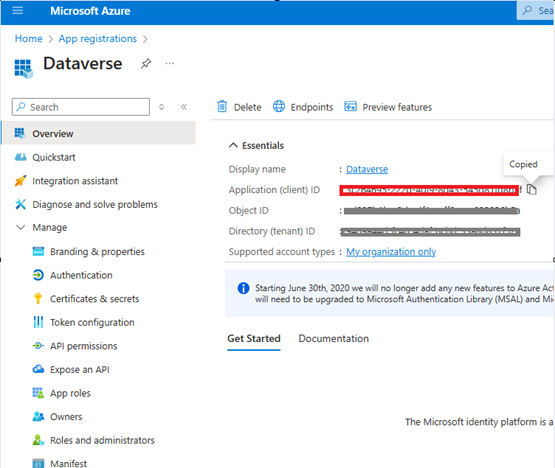This screenshot has height=468, width=555.
Task: Click My organization only link
Action: [391, 252]
